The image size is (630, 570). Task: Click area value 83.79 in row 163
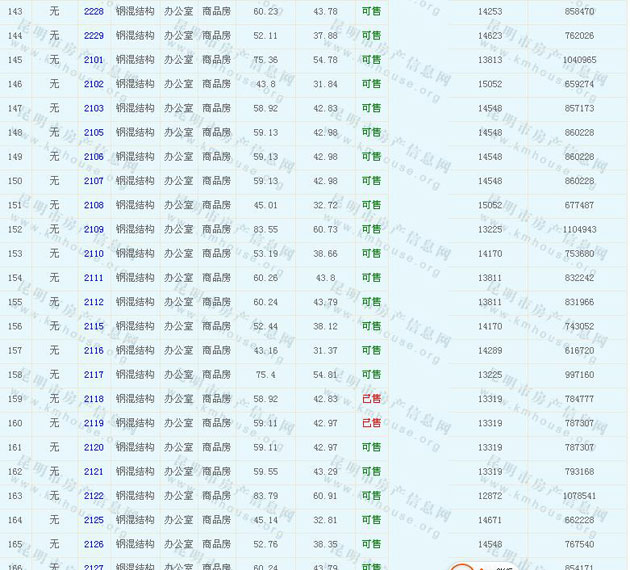pos(266,496)
